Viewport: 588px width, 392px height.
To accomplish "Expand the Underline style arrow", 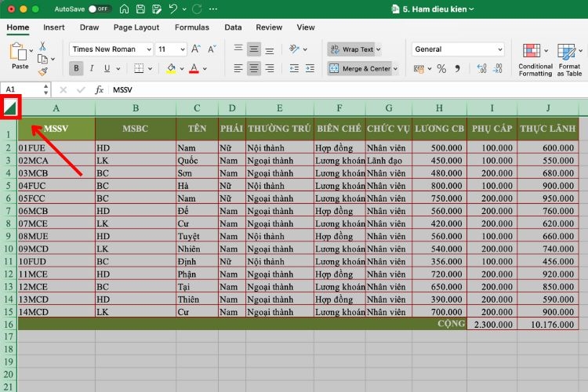I will point(118,69).
